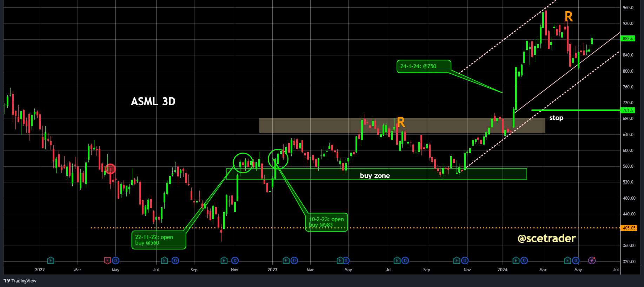Click the 320.00 price axis label
The image size is (644, 287).
(629, 261)
